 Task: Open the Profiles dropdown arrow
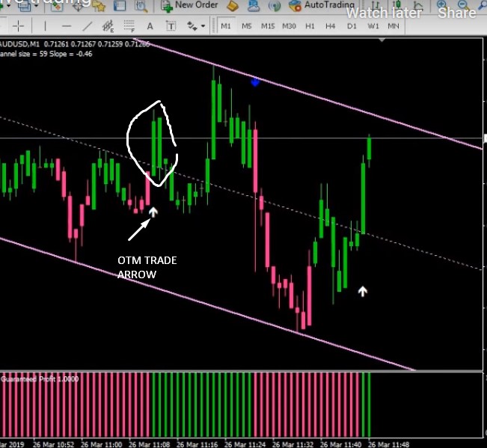pyautogui.click(x=37, y=5)
